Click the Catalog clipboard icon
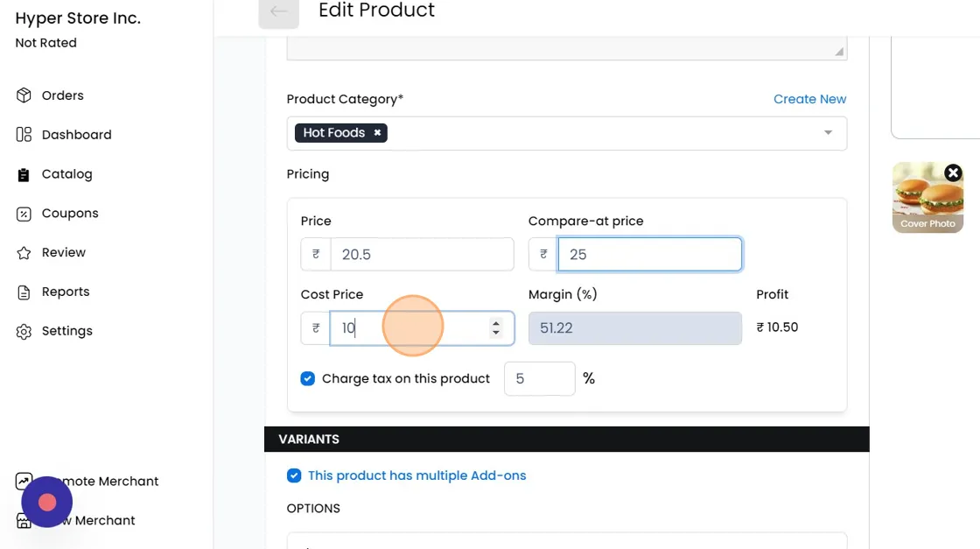The image size is (980, 549). [x=24, y=174]
